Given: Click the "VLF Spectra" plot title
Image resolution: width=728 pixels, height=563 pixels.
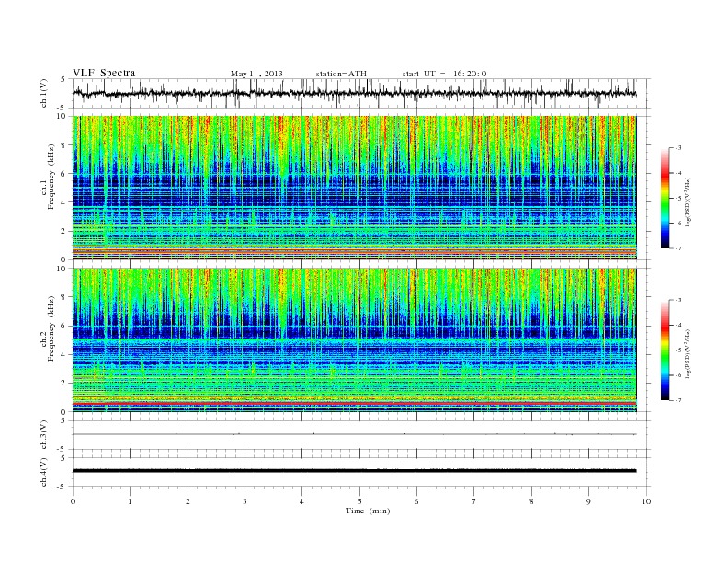Looking at the screenshot, I should [x=104, y=73].
